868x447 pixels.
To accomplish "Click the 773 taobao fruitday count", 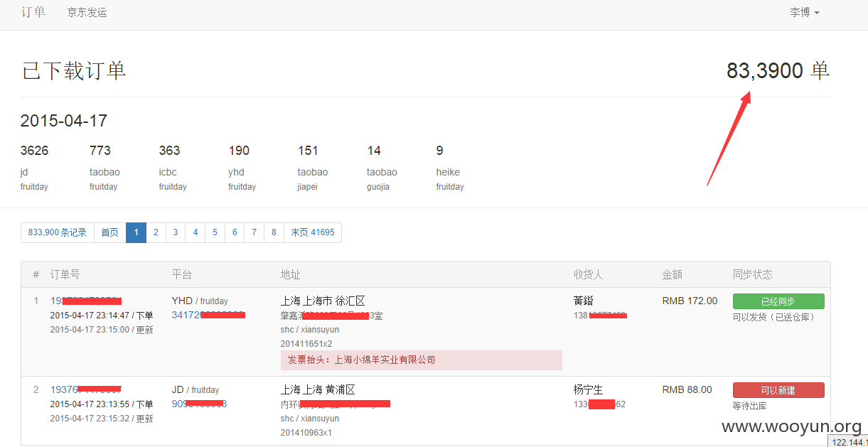I will [100, 151].
